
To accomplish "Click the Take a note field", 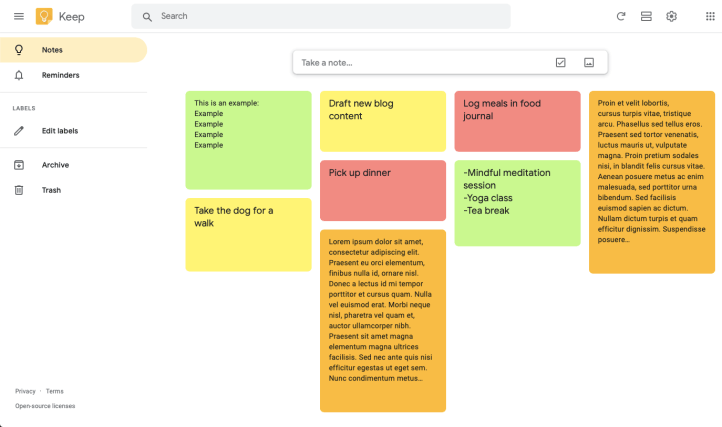I will click(x=420, y=62).
